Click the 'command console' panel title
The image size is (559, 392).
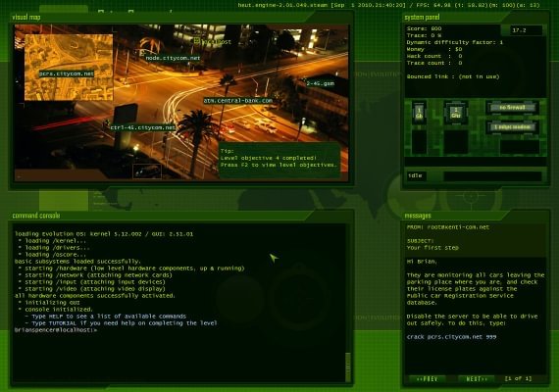36,216
